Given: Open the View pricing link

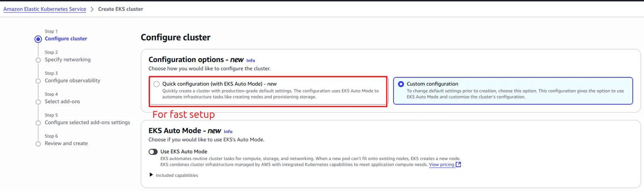Looking at the screenshot, I should [441, 164].
